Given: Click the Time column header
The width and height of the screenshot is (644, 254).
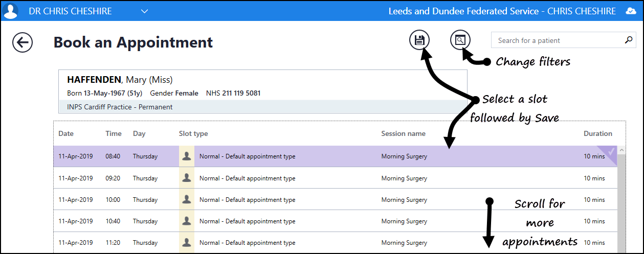Looking at the screenshot, I should [x=114, y=134].
